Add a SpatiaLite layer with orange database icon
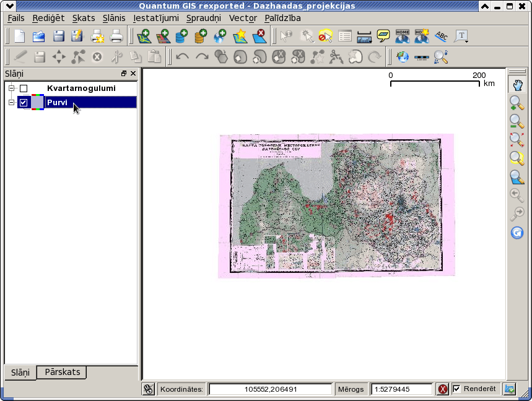Image resolution: width=532 pixels, height=401 pixels. point(201,36)
